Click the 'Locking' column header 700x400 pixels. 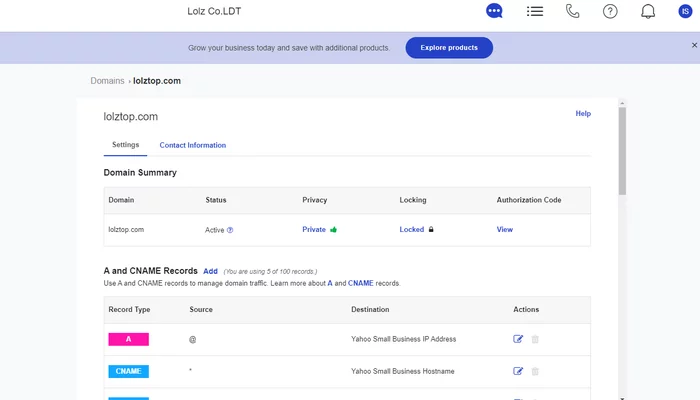click(x=413, y=200)
